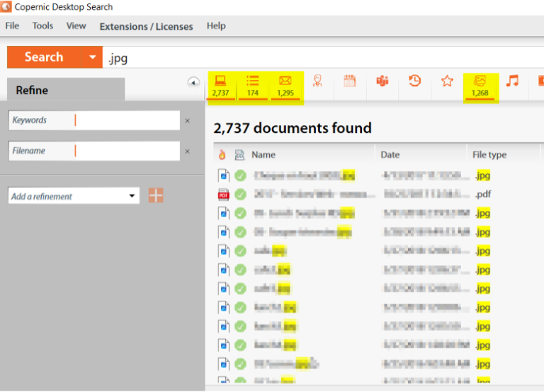Select the Pictures category with 1,268 results
Screen dimensions: 544x392
(480, 86)
